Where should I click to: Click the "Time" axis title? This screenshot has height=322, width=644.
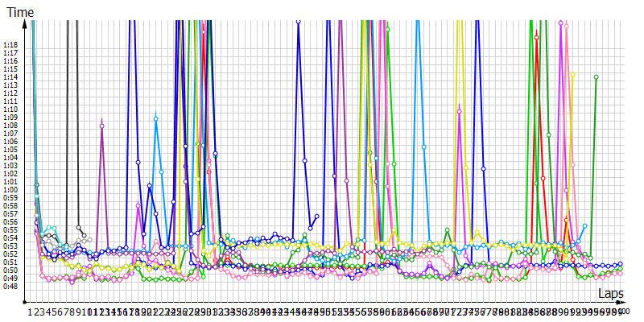tap(19, 13)
